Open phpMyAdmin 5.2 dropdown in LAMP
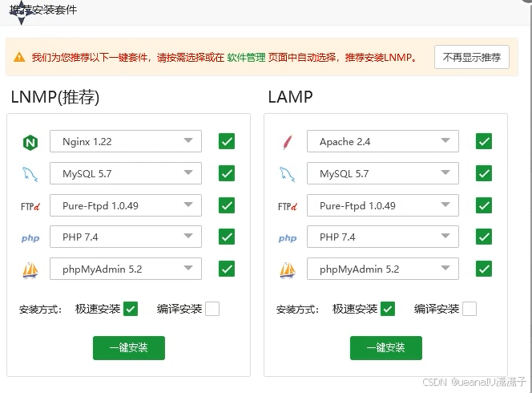 tap(383, 269)
